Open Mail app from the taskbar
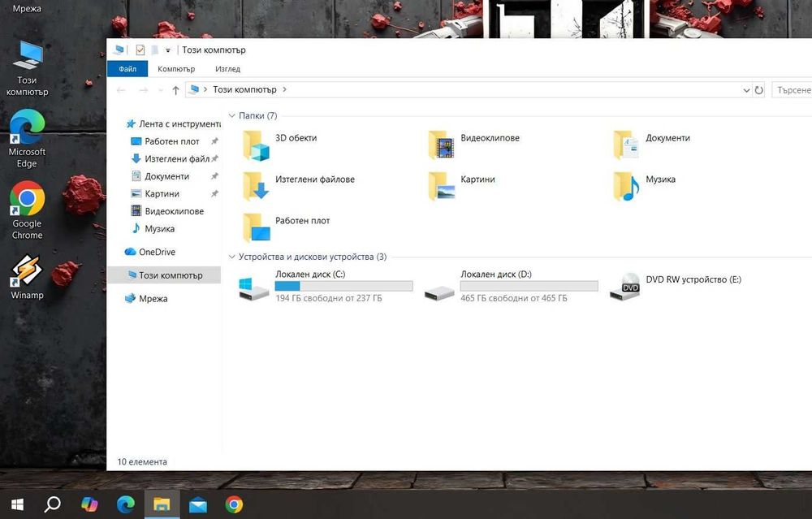Image resolution: width=812 pixels, height=519 pixels. pos(198,504)
